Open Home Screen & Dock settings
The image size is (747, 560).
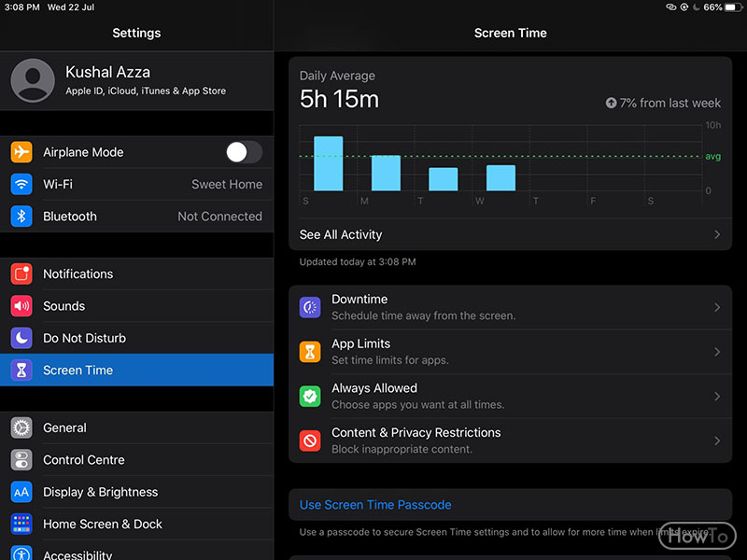click(x=136, y=524)
